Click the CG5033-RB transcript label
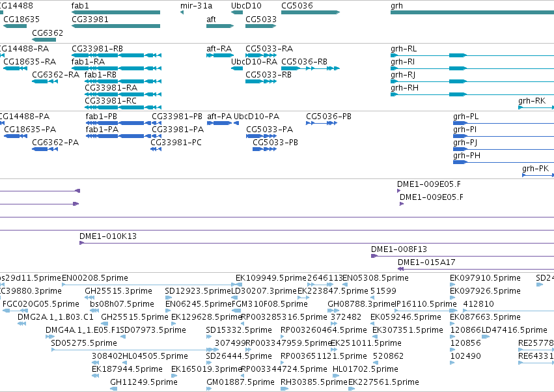This screenshot has height=392, width=554. point(268,75)
